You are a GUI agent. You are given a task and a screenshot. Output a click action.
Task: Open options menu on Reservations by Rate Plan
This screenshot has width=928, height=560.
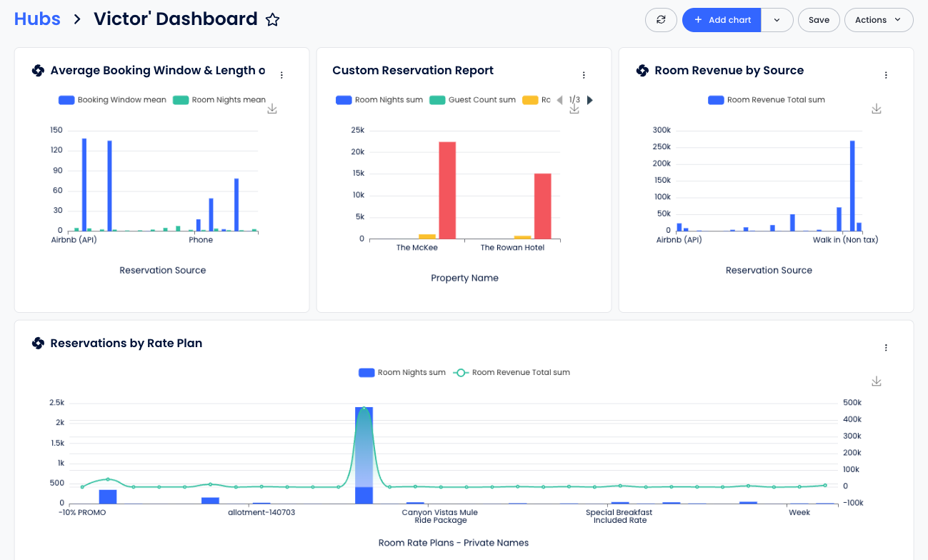click(x=886, y=348)
